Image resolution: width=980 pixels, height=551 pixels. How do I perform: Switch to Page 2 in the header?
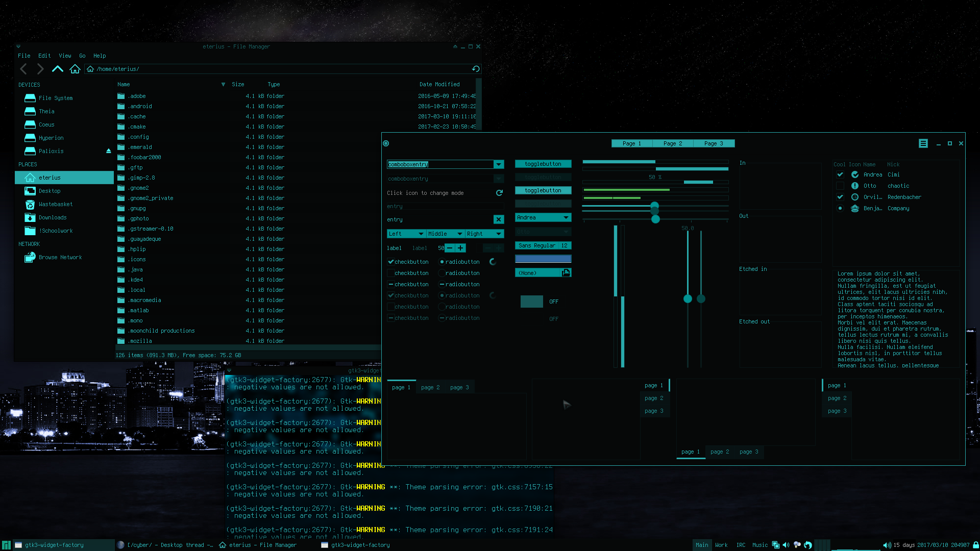pyautogui.click(x=673, y=143)
